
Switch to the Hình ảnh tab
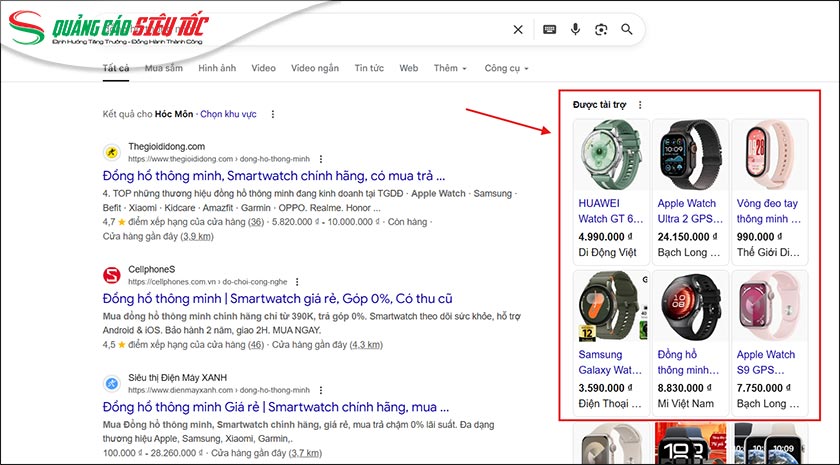[x=217, y=69]
